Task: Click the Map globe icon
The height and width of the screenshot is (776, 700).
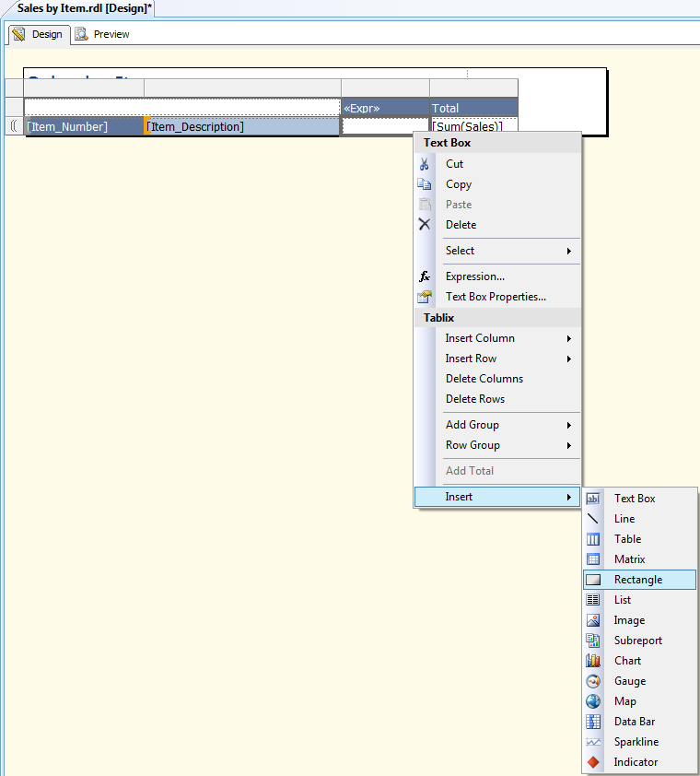Action: (594, 701)
